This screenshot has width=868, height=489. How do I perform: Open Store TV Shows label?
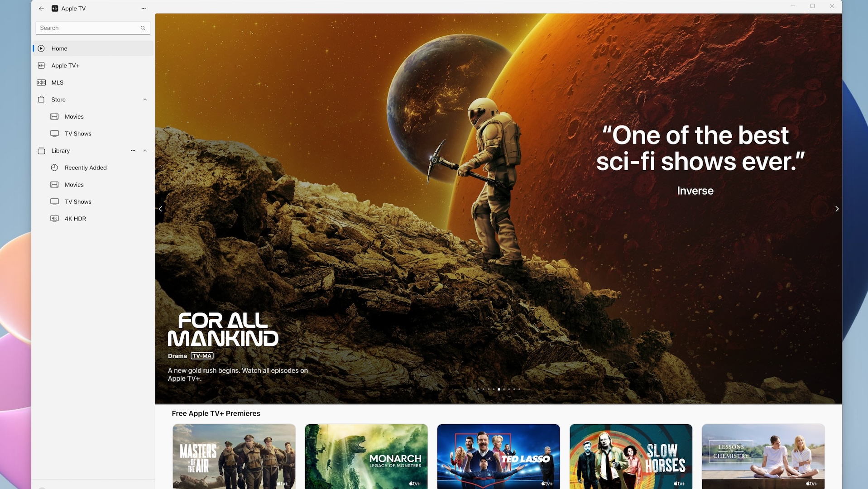pos(78,134)
